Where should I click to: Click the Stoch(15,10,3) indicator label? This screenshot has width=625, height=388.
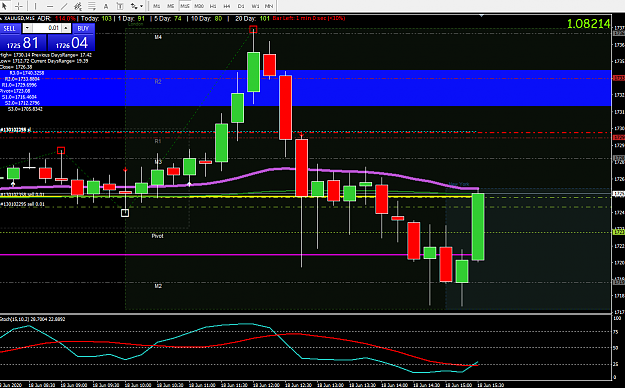click(33, 319)
